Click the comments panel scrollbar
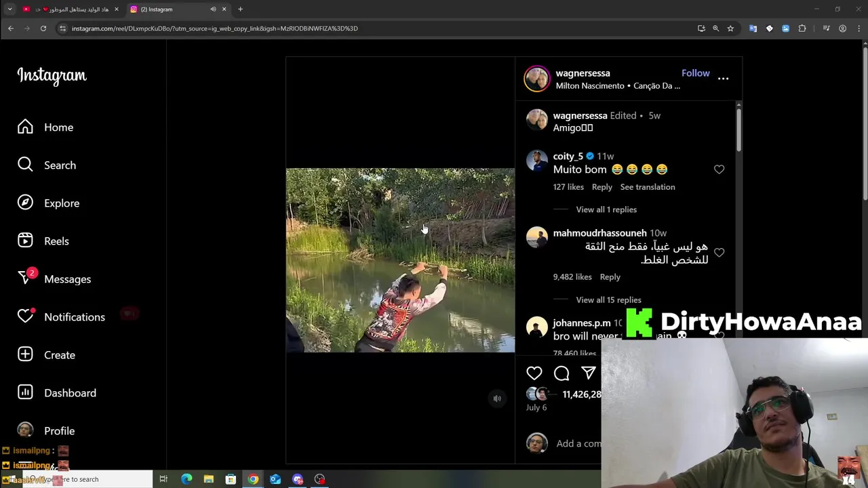Viewport: 868px width, 488px height. tap(738, 129)
